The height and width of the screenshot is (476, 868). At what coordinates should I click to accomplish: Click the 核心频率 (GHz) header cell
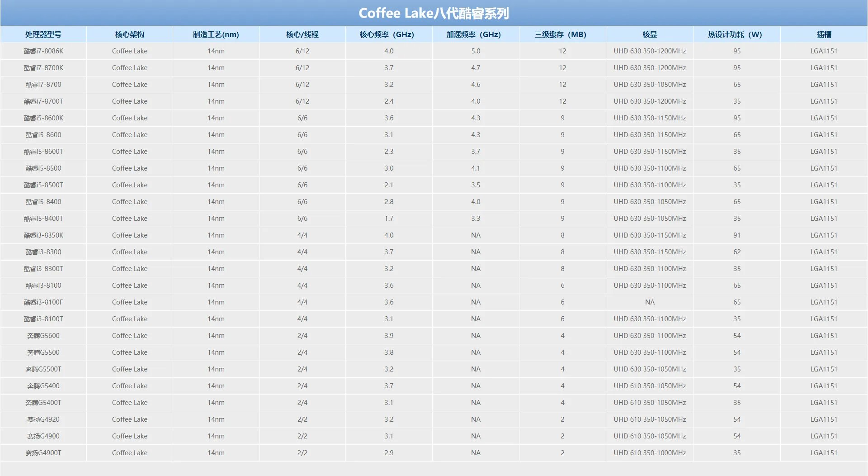(x=387, y=34)
